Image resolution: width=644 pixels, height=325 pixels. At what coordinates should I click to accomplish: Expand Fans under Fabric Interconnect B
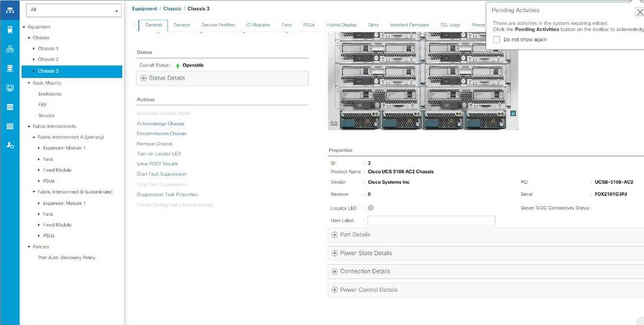coord(39,214)
